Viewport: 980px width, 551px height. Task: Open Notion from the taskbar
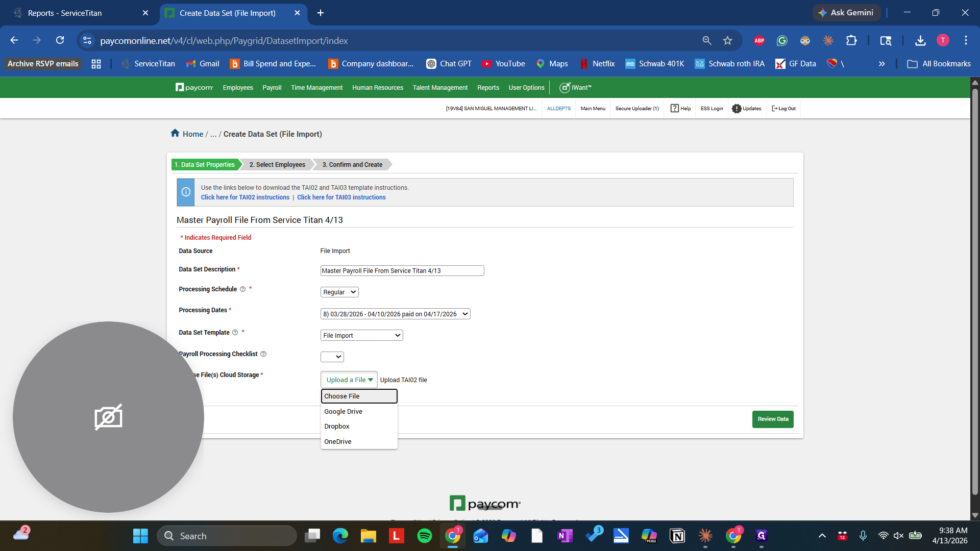(x=677, y=536)
